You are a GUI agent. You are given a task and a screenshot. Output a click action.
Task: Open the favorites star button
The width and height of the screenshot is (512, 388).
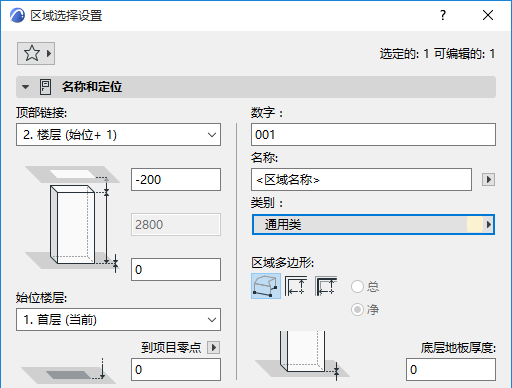coord(36,53)
